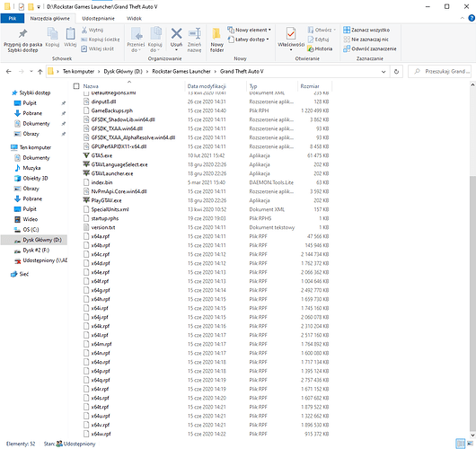Collapse the ribbon with chevron arrow
Screen dimensions: 476x449
coord(462,18)
